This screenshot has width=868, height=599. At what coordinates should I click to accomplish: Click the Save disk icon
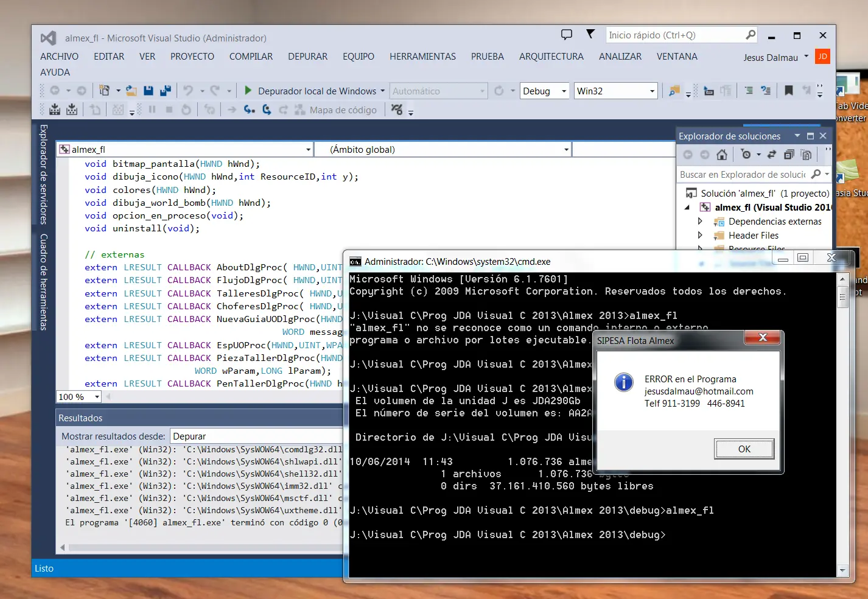[148, 91]
